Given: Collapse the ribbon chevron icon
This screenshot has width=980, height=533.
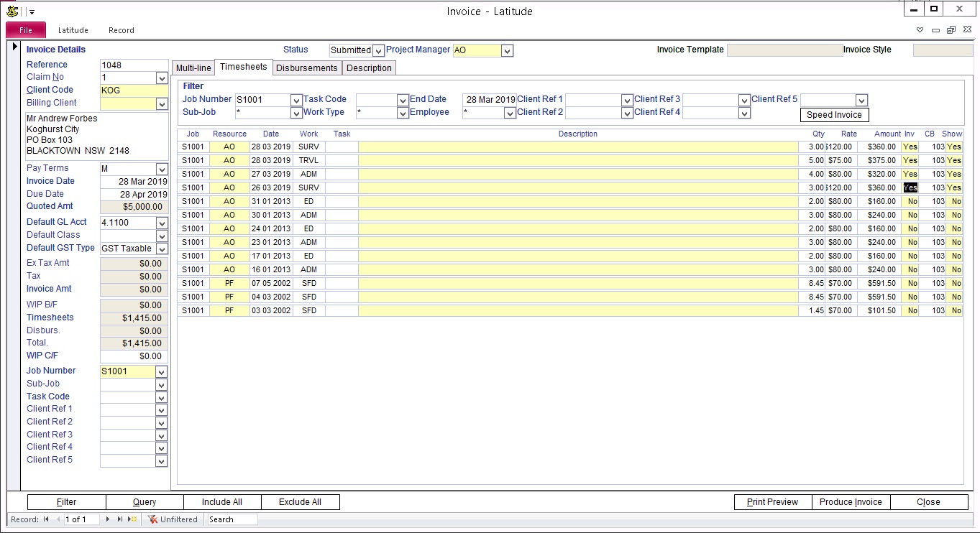Looking at the screenshot, I should [920, 30].
